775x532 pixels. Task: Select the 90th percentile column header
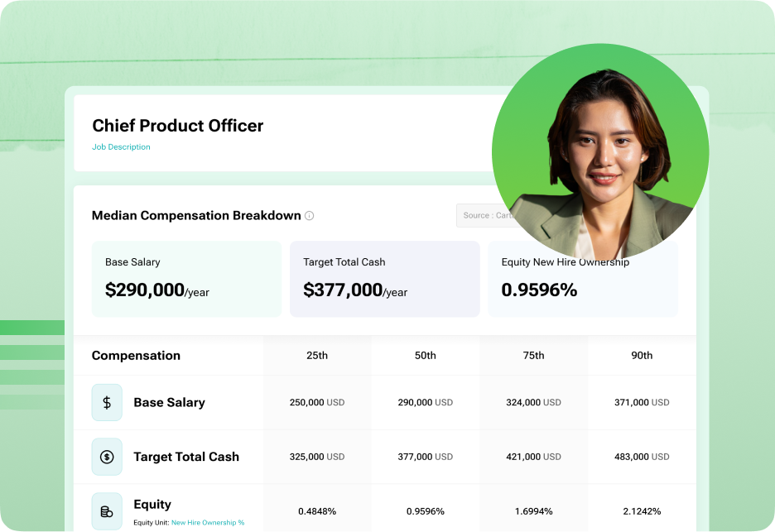pos(642,356)
